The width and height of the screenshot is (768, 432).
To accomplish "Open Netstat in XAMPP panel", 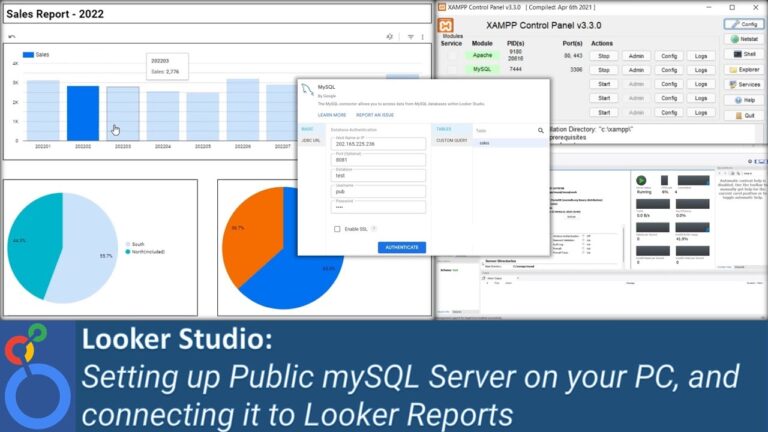I will pyautogui.click(x=744, y=39).
